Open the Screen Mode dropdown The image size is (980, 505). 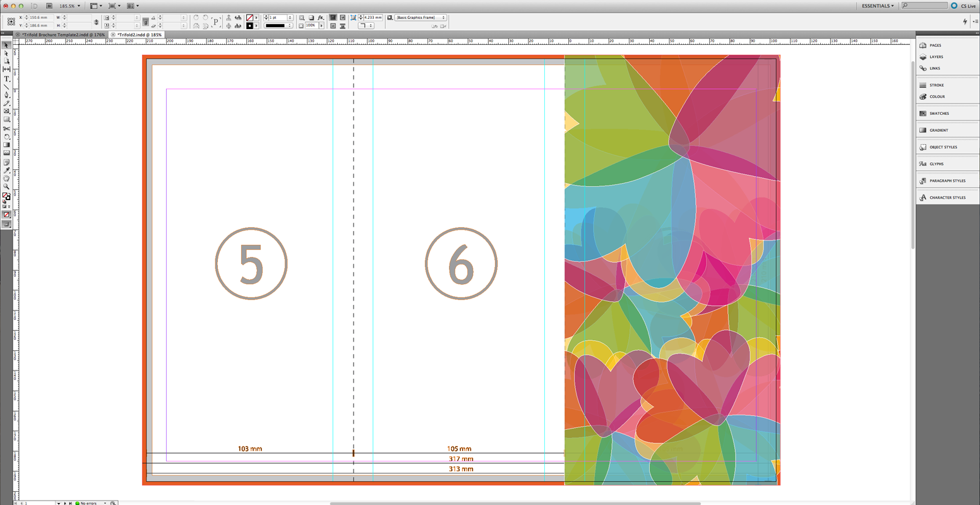click(x=114, y=6)
